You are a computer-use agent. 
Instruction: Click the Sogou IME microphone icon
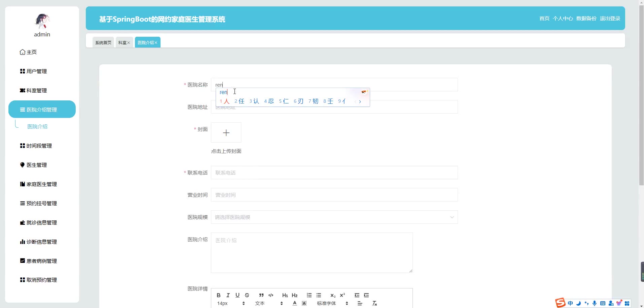595,303
